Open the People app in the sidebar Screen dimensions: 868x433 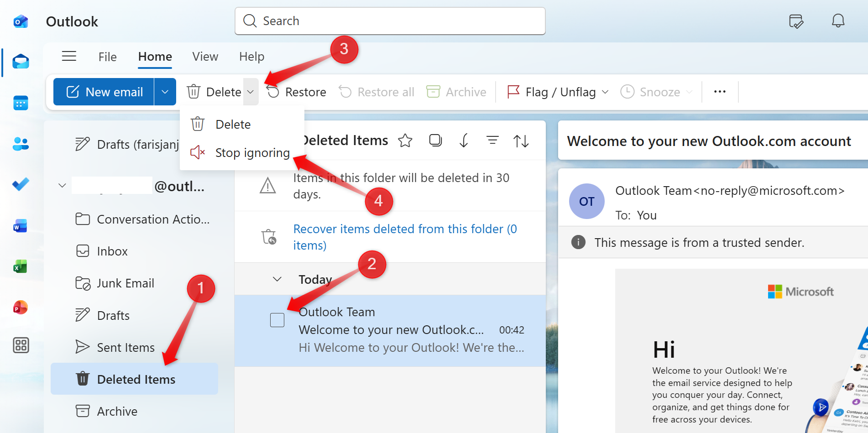pyautogui.click(x=21, y=144)
